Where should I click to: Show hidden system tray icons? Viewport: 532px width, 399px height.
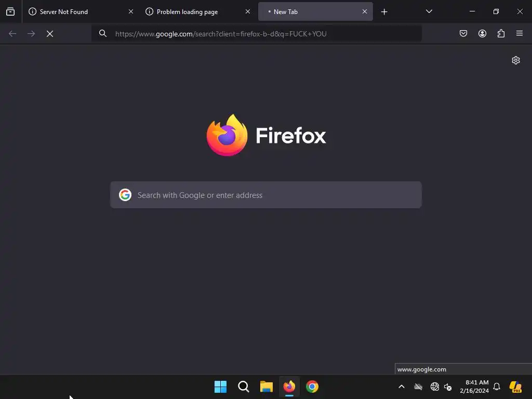tap(402, 387)
